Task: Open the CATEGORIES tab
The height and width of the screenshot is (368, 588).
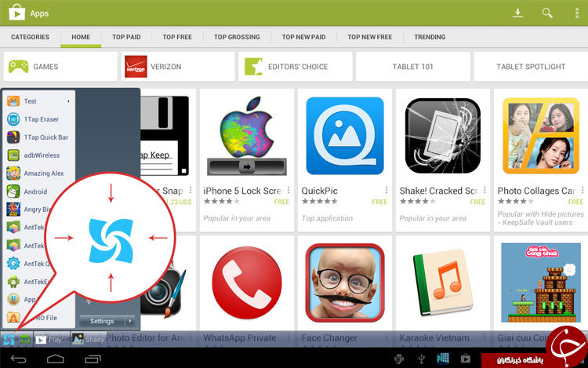Action: coord(30,37)
